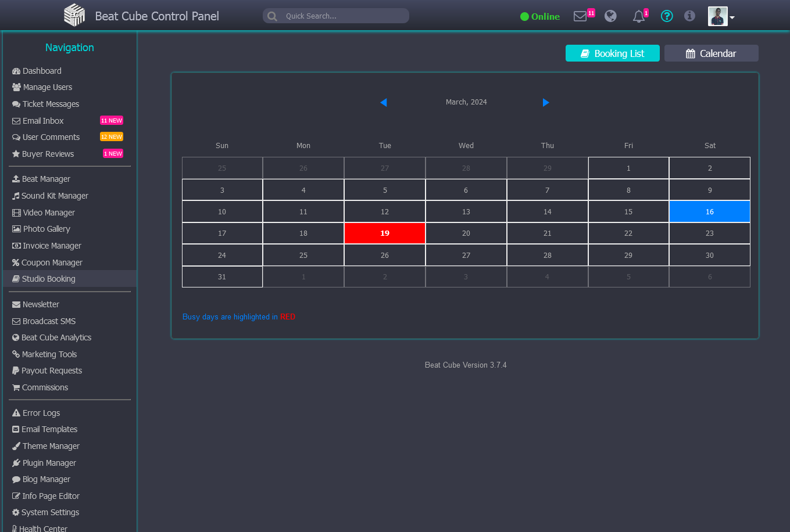Click the Online status indicator
This screenshot has height=532, width=790.
coord(540,16)
